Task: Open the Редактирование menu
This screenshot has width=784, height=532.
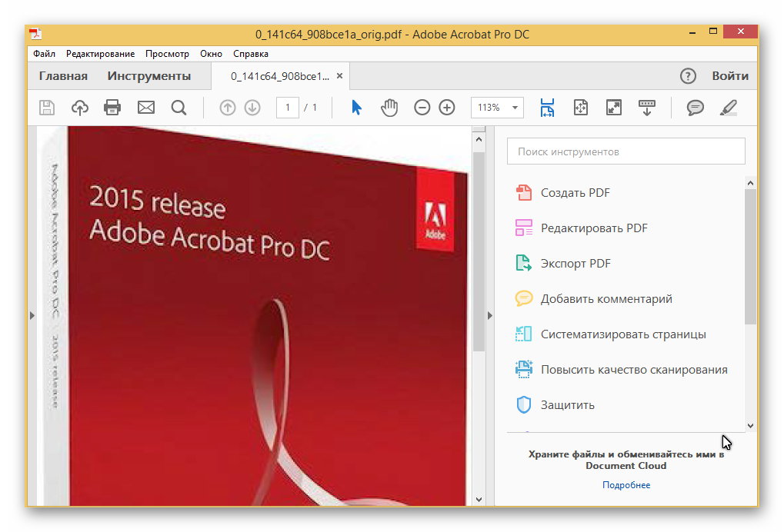Action: (x=100, y=54)
